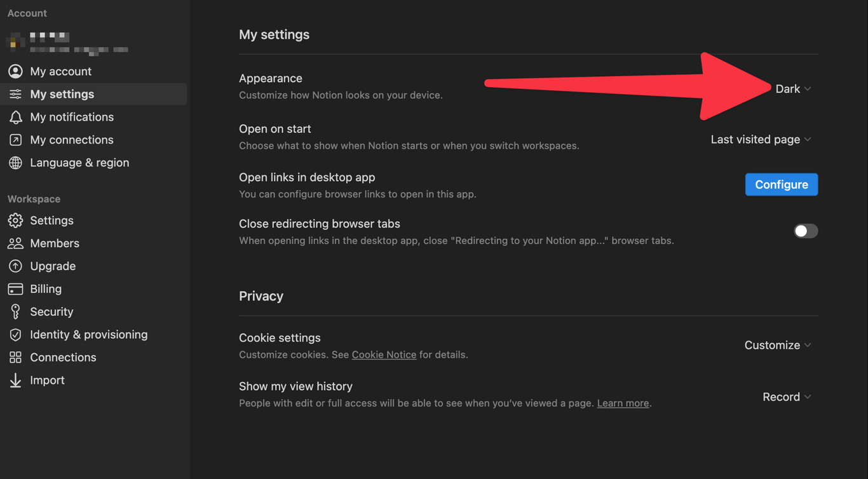The height and width of the screenshot is (479, 868).
Task: Click the Members people icon
Action: [x=15, y=243]
